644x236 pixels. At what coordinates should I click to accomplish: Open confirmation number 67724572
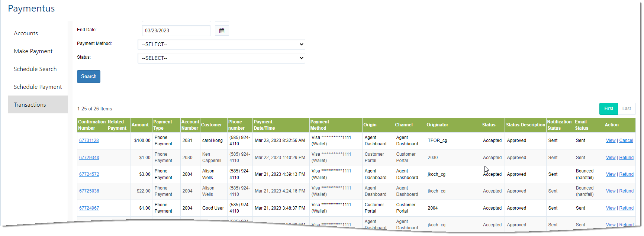(x=89, y=174)
